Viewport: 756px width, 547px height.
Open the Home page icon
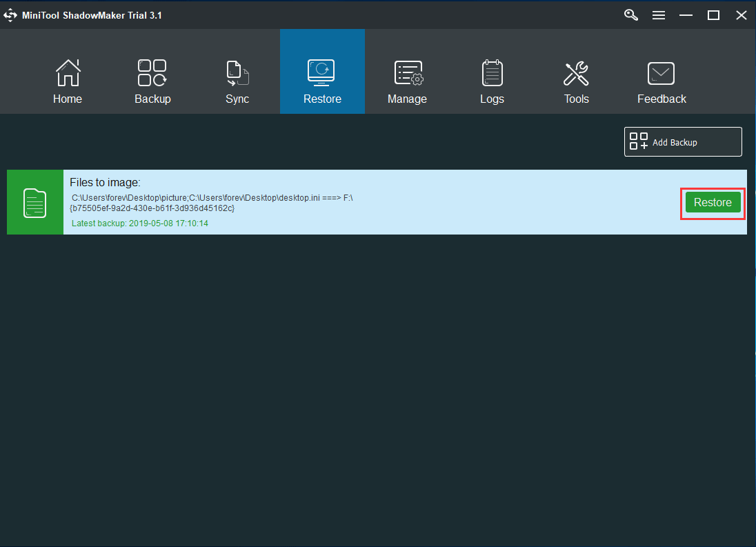coord(68,73)
